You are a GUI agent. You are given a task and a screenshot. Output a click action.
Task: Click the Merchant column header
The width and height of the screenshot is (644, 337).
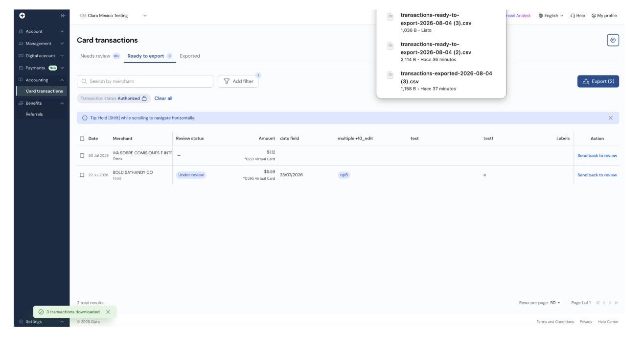(122, 139)
